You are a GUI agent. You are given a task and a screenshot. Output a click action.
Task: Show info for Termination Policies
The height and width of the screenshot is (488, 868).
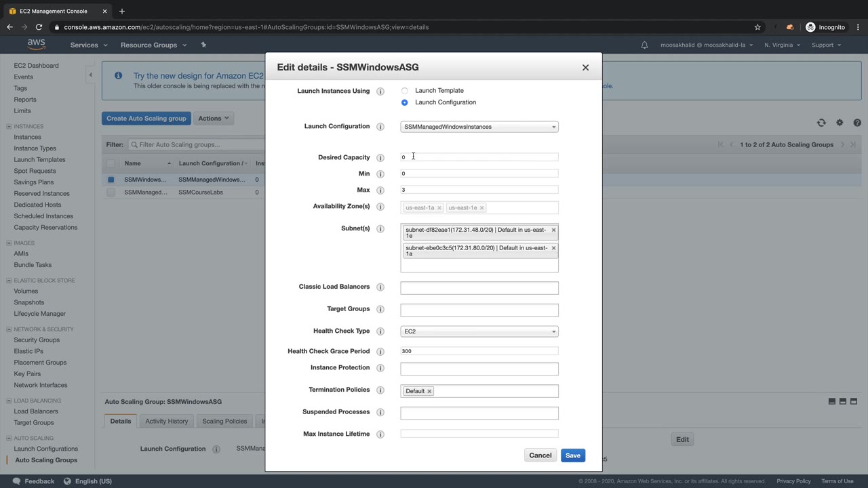[380, 390]
